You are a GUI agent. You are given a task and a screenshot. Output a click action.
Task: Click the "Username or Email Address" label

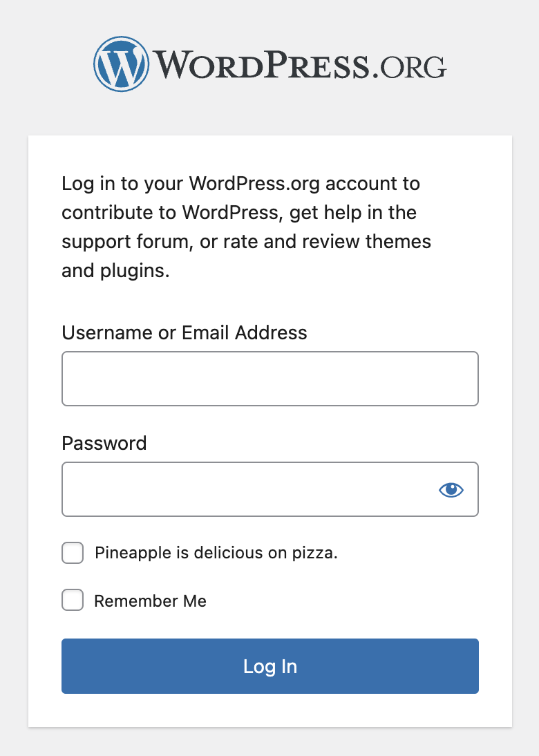coord(185,332)
